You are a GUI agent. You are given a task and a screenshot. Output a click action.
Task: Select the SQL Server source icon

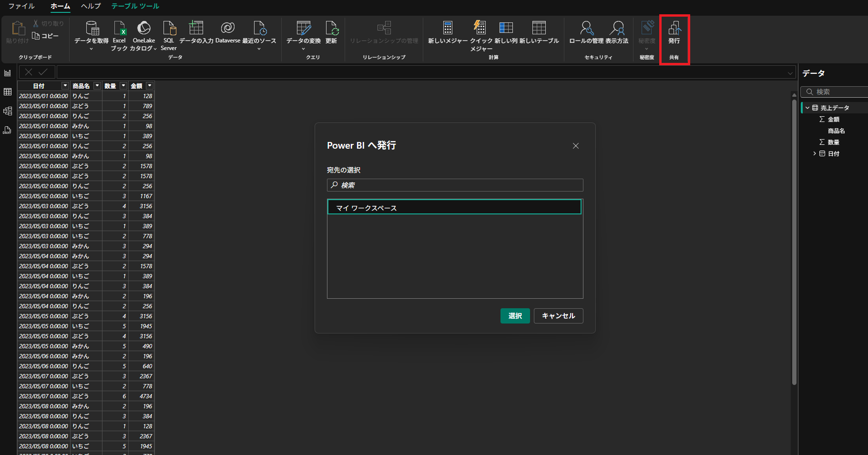pyautogui.click(x=169, y=35)
